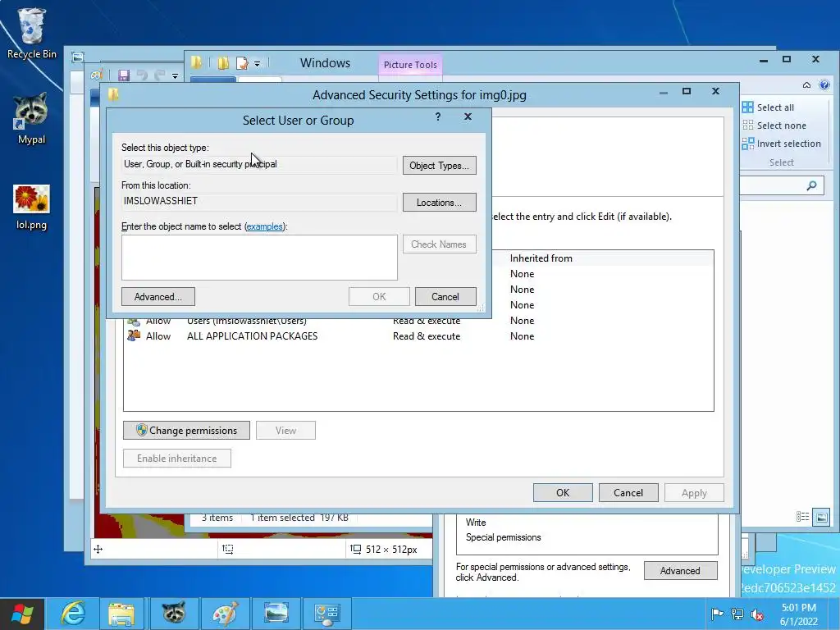
Task: Switch Explorer to details view
Action: point(802,517)
